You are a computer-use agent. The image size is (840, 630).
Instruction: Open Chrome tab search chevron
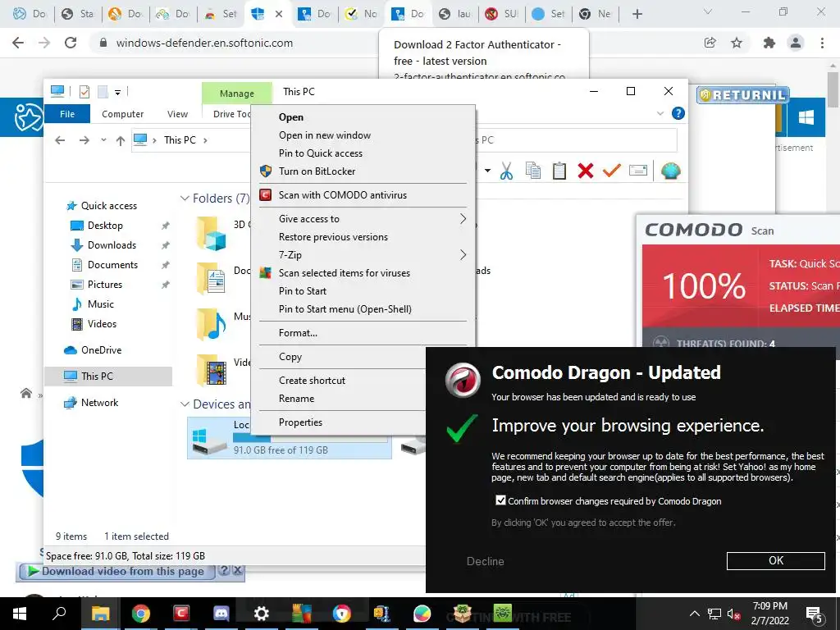708,11
